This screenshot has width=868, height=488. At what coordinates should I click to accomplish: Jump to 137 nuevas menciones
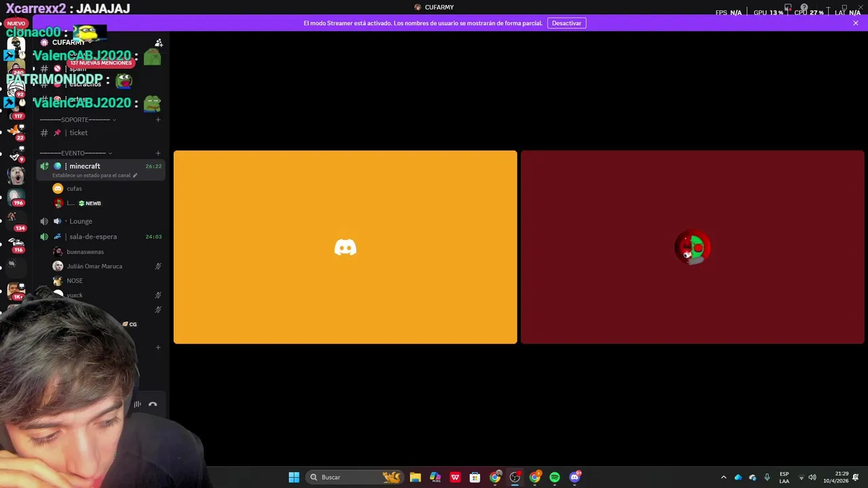pyautogui.click(x=100, y=63)
